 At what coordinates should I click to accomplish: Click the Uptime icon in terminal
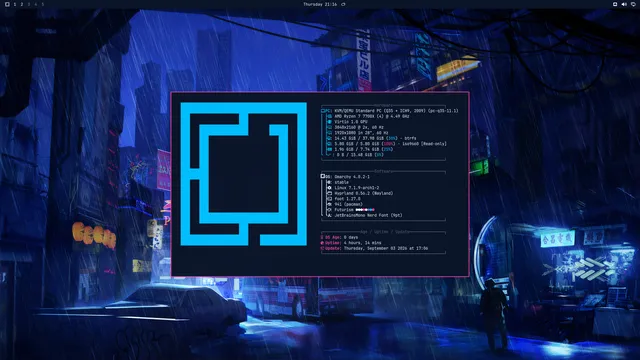coord(322,243)
